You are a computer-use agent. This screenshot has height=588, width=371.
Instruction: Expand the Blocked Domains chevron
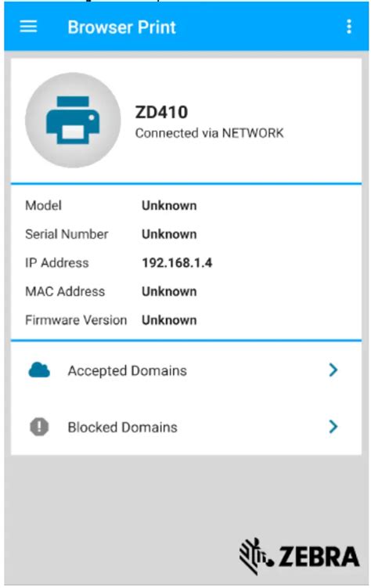[333, 427]
